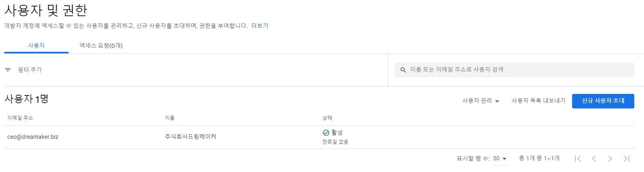Viewport: 644px width, 172px height.
Task: Click the 이름 column header
Action: [x=170, y=118]
